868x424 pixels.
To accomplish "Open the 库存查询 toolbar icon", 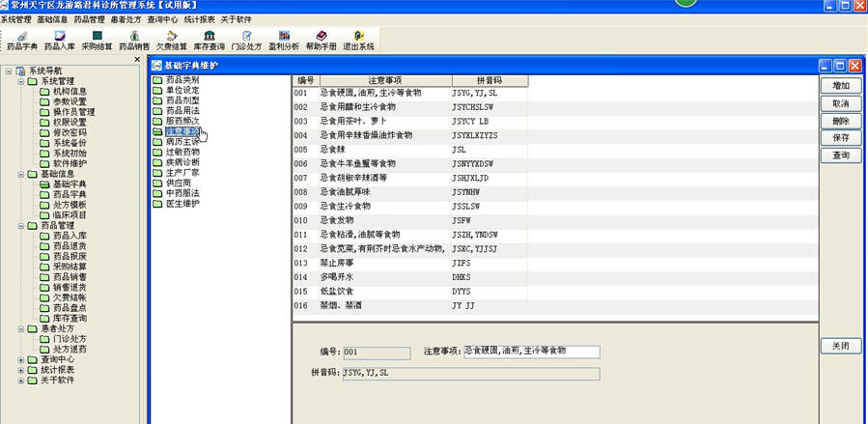I will point(210,41).
